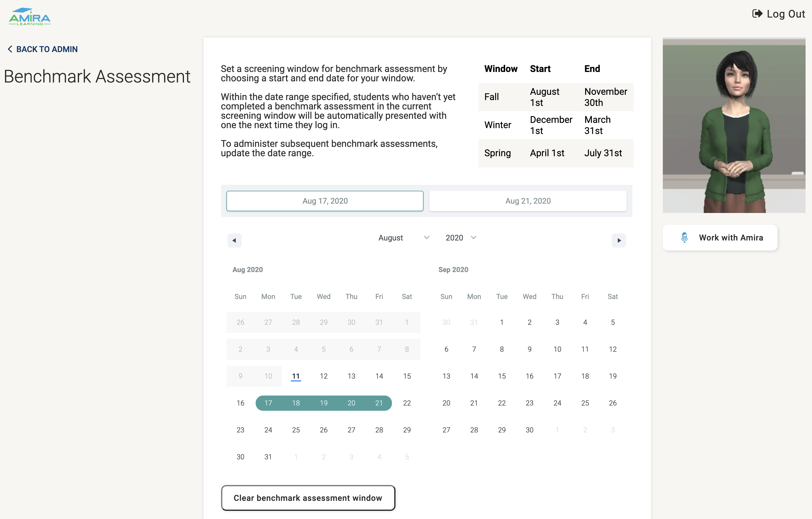Select August 16 in the calendar
812x519 pixels.
coord(240,403)
